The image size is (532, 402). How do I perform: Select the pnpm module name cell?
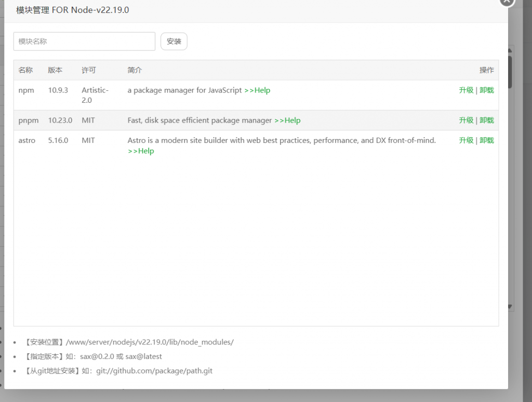pyautogui.click(x=29, y=120)
